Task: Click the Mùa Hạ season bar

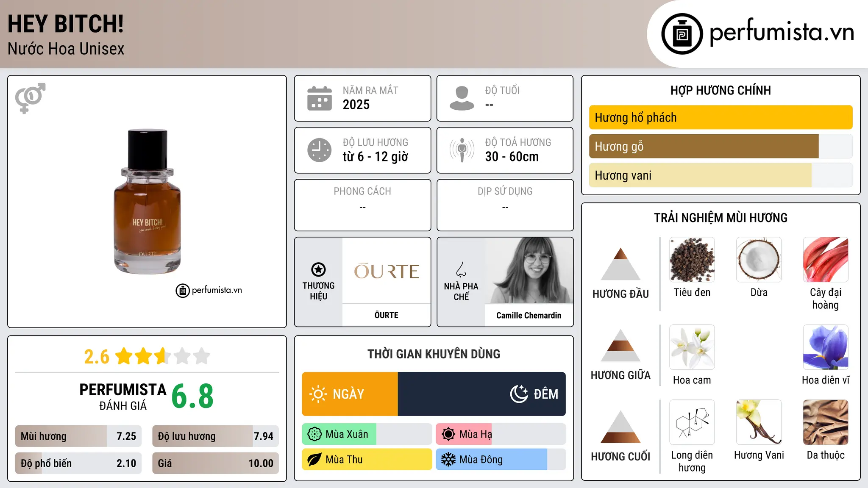Action: (501, 434)
